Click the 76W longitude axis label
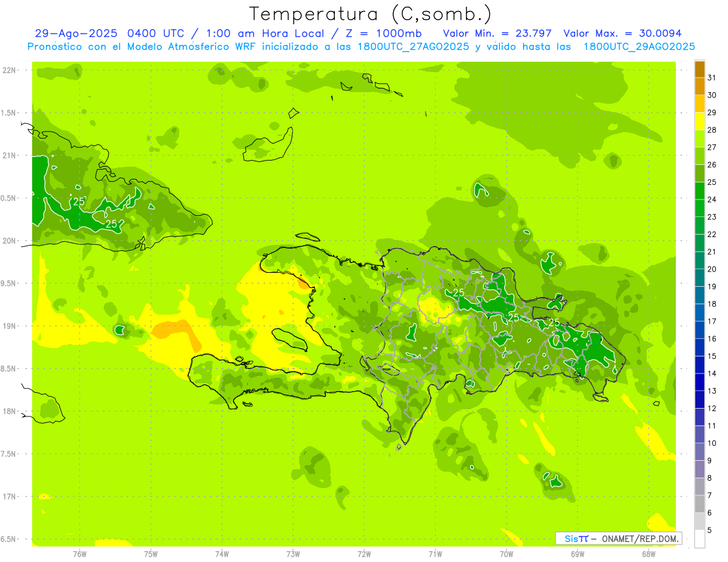728x562 pixels. coord(79,554)
